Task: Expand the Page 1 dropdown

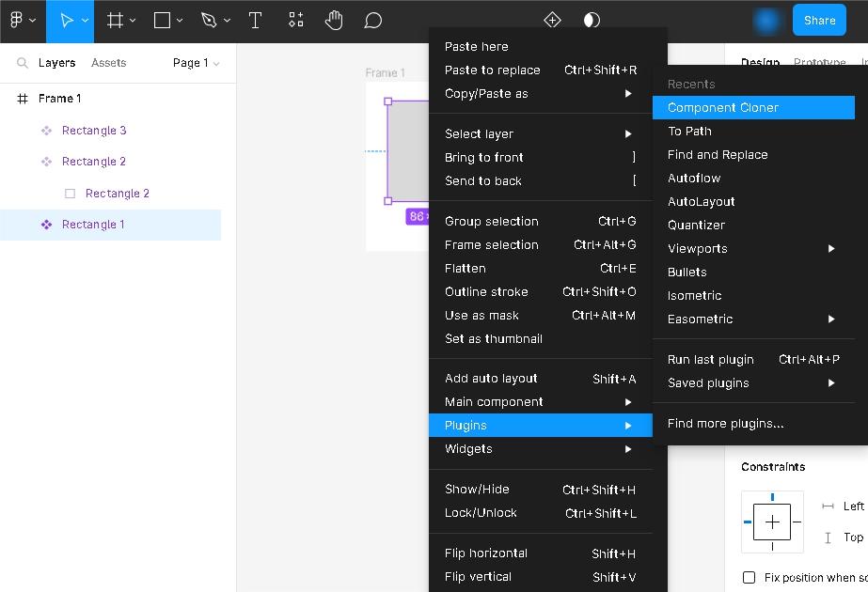Action: [196, 63]
